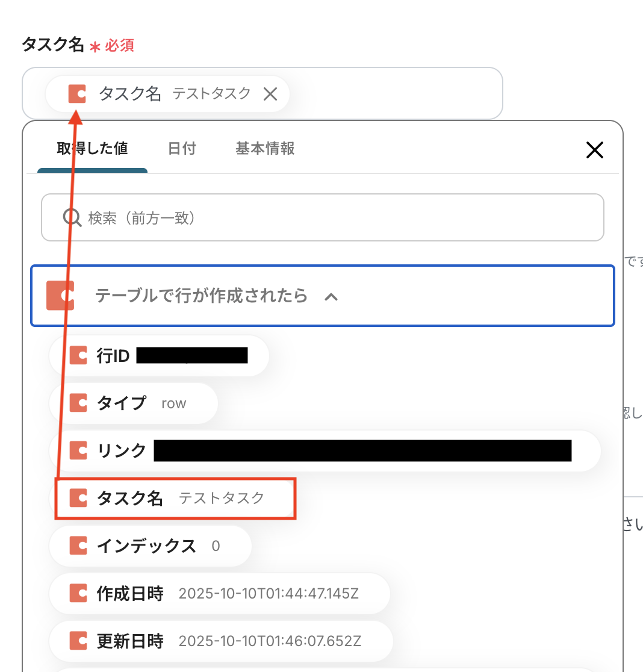Click the 2025-10-10T01:46:07.652Z timestamp text

point(270,641)
